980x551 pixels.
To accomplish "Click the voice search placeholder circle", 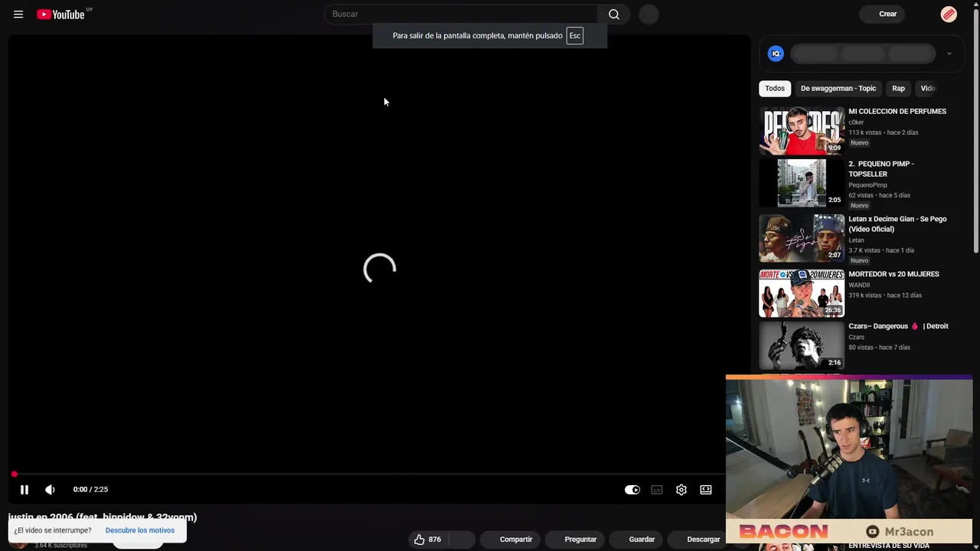I will point(648,14).
